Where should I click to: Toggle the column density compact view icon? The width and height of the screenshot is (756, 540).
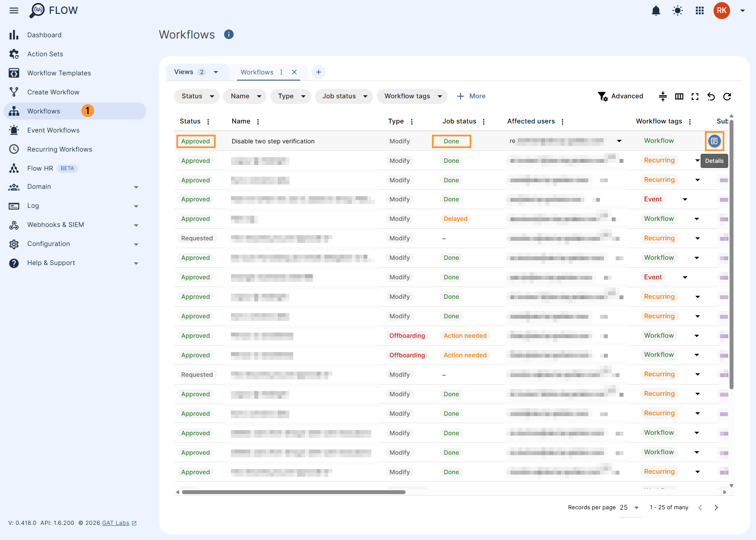[663, 96]
